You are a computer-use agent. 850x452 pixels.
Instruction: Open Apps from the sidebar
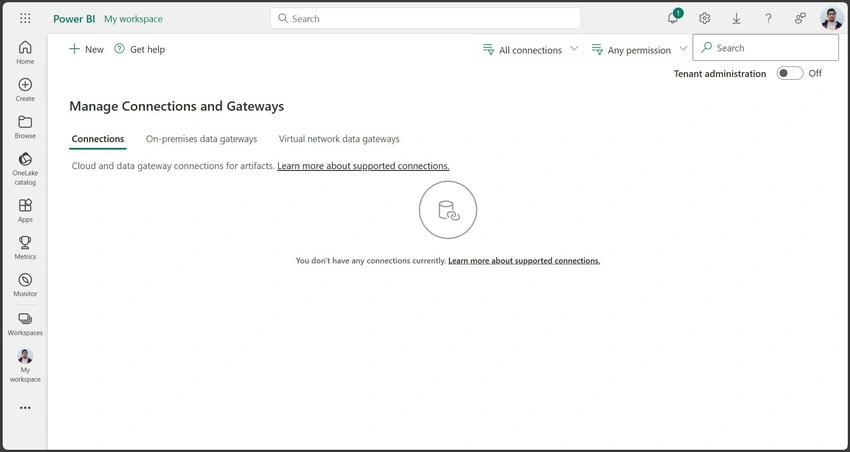pyautogui.click(x=25, y=210)
